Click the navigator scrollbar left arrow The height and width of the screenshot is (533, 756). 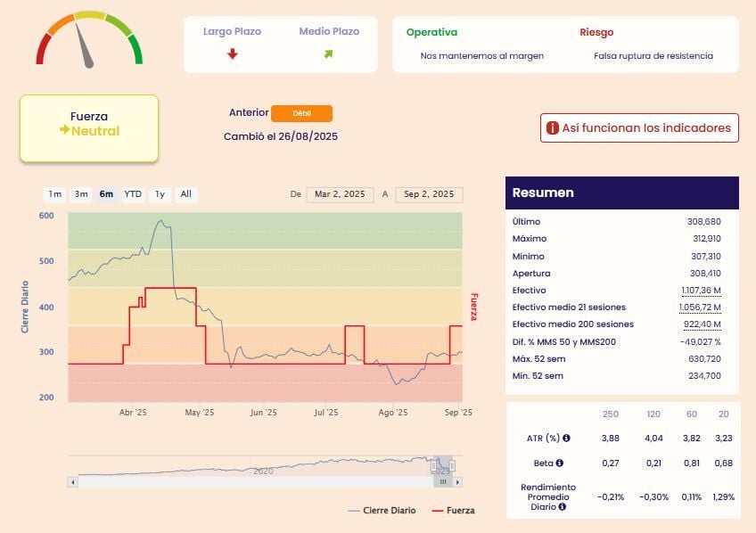click(73, 482)
